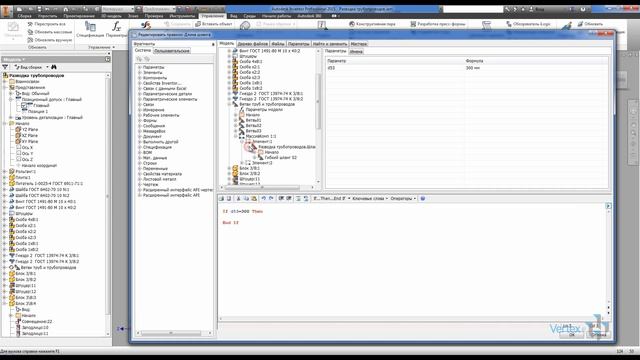This screenshot has width=640, height=360.
Task: Click the Undo arrow in the rule editor toolbar
Action: pos(264,198)
